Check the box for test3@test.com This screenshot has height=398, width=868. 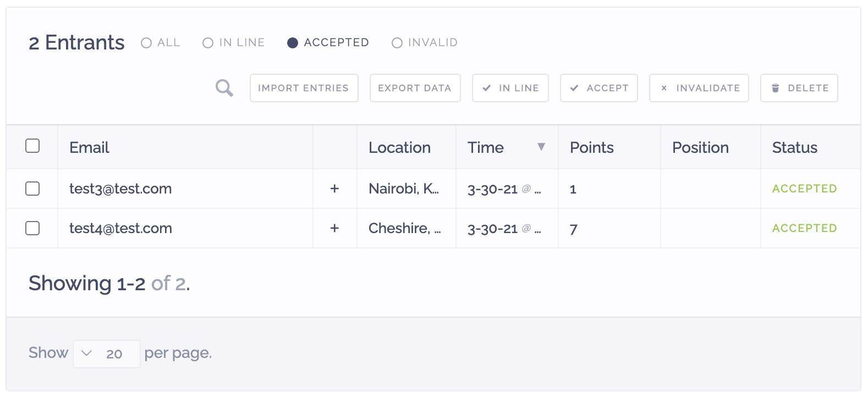click(32, 189)
